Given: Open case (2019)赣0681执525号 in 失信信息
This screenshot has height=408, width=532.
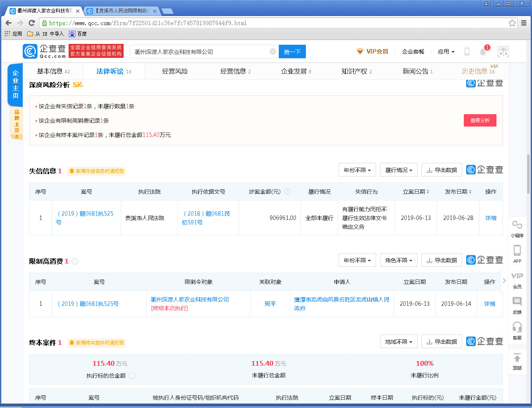Looking at the screenshot, I should pyautogui.click(x=85, y=218).
